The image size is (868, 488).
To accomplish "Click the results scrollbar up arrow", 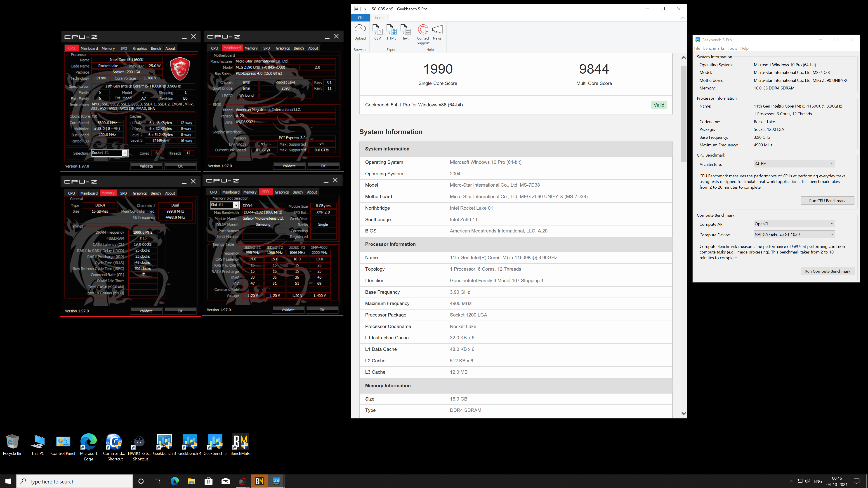I will 684,58.
